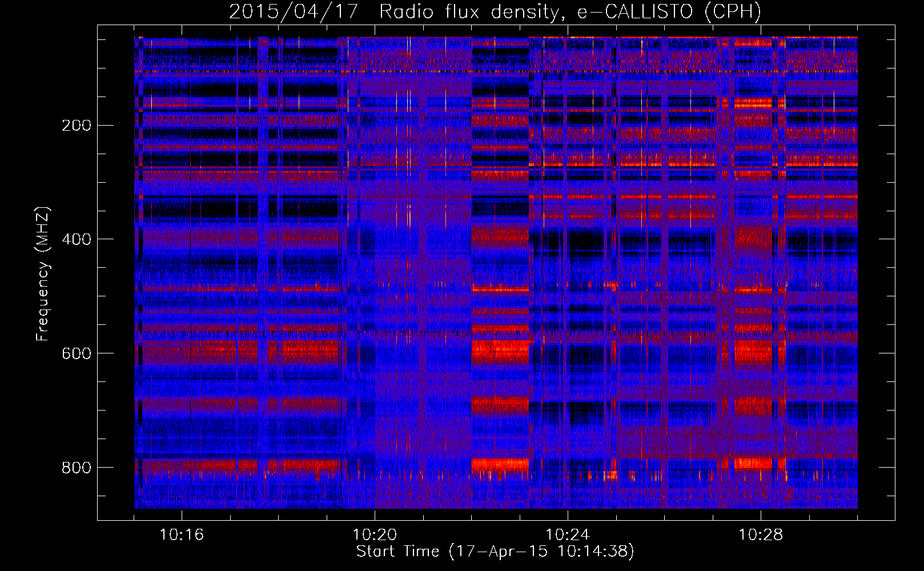
Task: Click the 200 frequency tick label
Action: [x=76, y=125]
